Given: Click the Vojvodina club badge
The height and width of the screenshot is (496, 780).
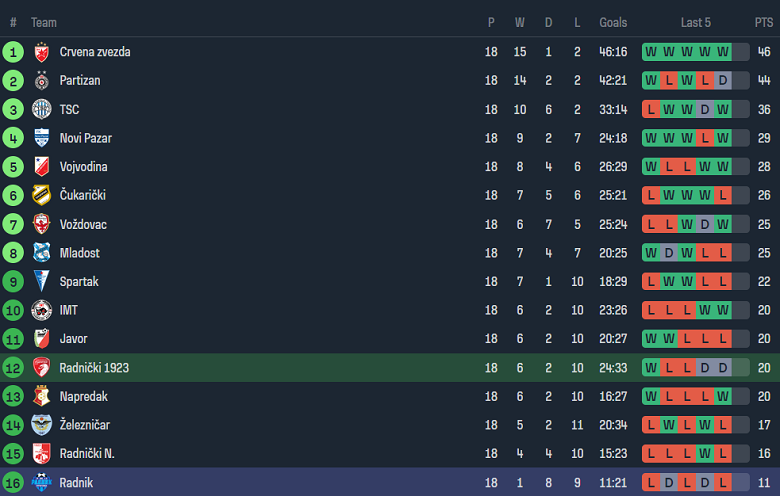Looking at the screenshot, I should point(41,167).
